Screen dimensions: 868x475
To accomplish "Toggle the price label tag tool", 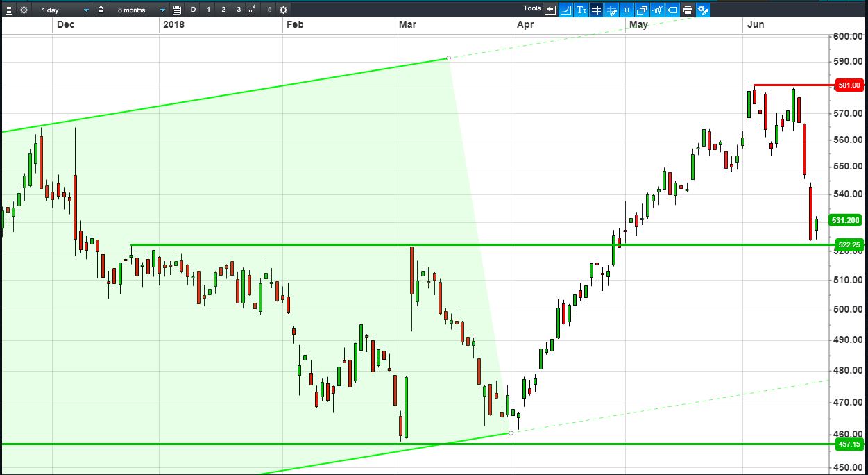I will (x=672, y=10).
